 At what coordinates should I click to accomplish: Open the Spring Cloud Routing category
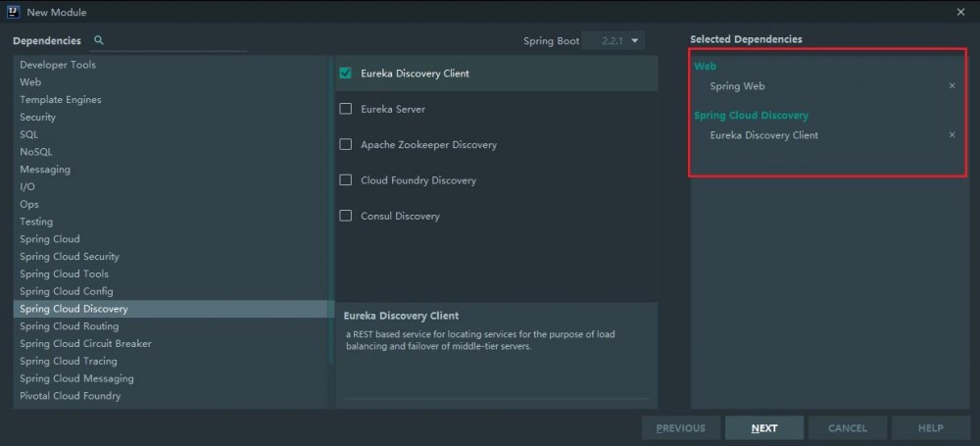pyautogui.click(x=69, y=326)
